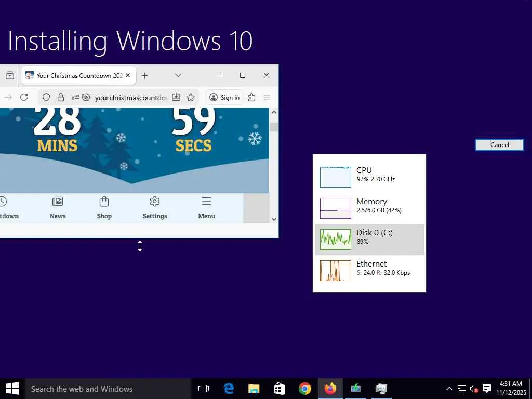Open the Shop link on the countdown page

tap(104, 208)
